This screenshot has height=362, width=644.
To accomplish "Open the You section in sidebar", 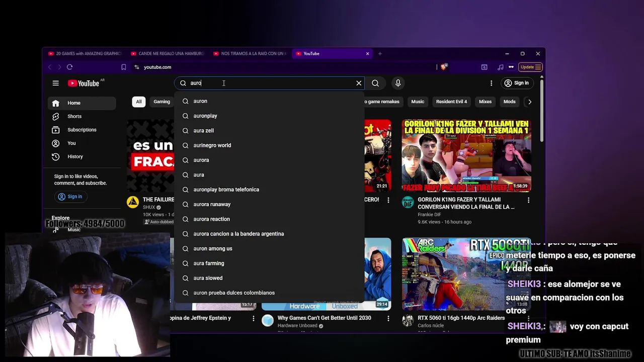I will 82,143.
